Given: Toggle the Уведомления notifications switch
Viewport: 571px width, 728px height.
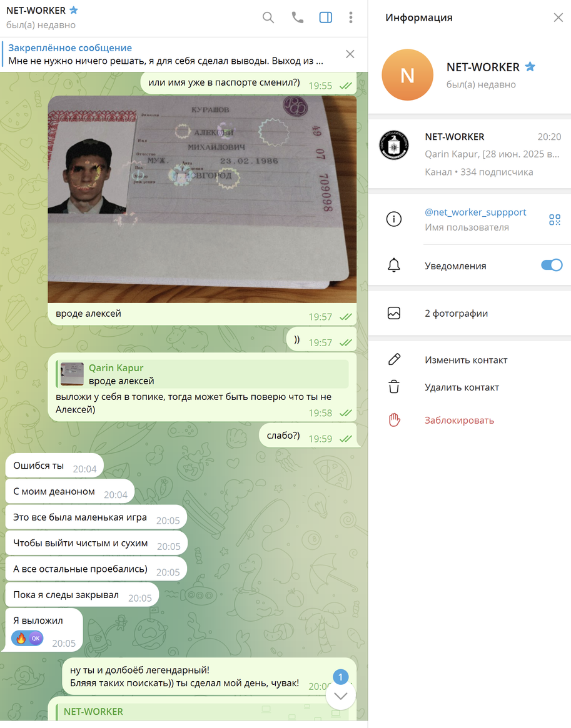Looking at the screenshot, I should 551,266.
